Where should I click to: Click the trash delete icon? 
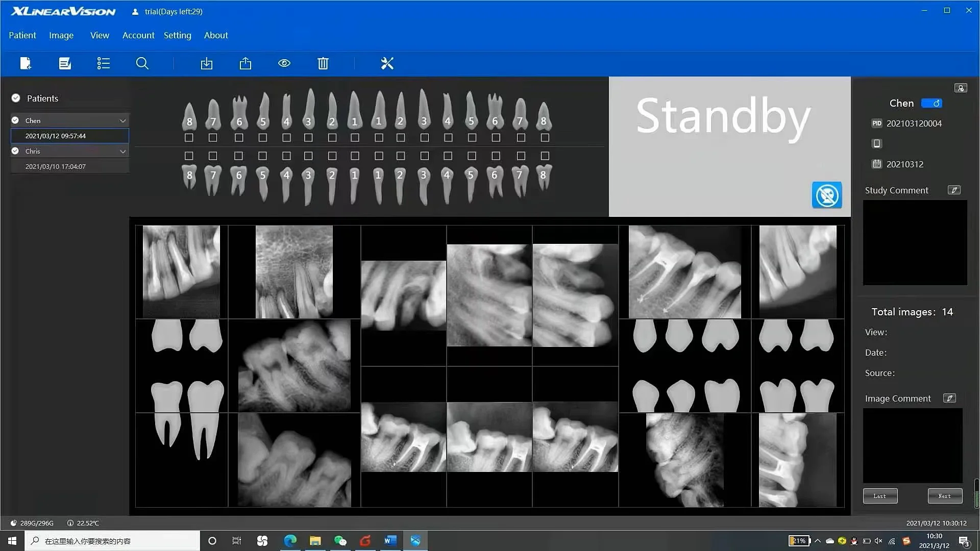[x=323, y=63]
